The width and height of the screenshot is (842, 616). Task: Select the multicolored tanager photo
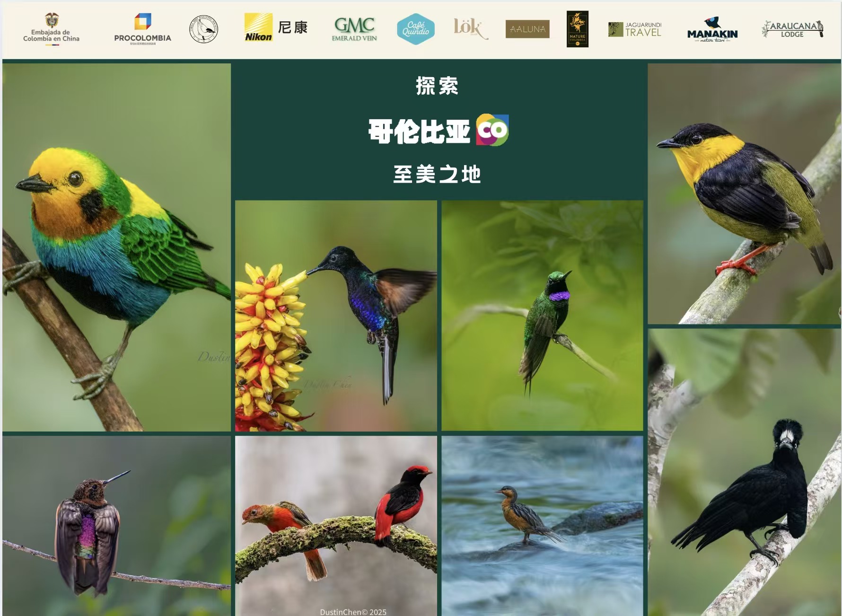(116, 247)
